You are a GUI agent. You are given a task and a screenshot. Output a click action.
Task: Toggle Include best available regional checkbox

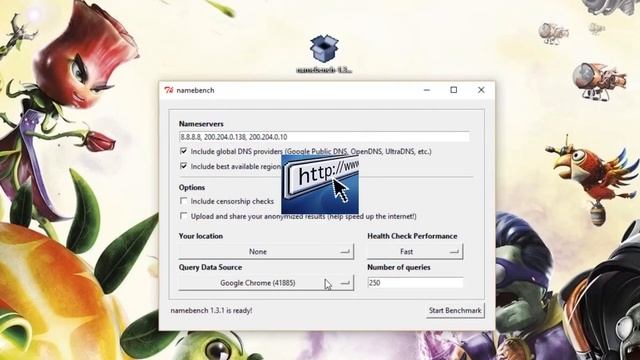pos(183,166)
